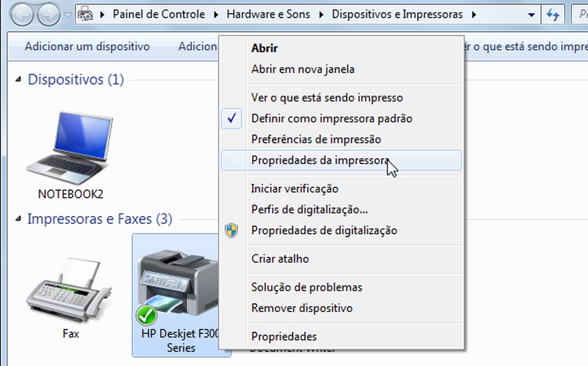The width and height of the screenshot is (588, 366).
Task: Click the refresh button beside address bar
Action: [552, 15]
